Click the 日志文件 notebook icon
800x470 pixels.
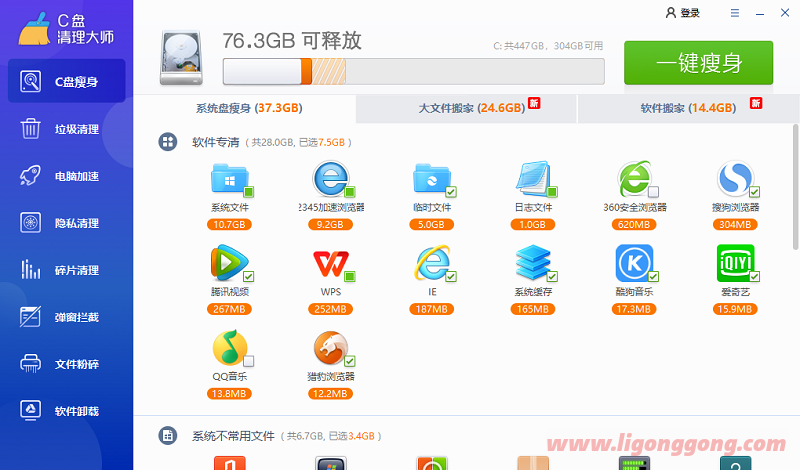(533, 179)
